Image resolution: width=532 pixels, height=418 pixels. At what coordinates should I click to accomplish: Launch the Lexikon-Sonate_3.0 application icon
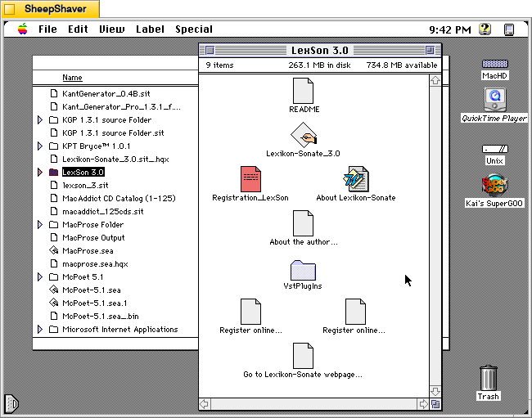pyautogui.click(x=304, y=135)
